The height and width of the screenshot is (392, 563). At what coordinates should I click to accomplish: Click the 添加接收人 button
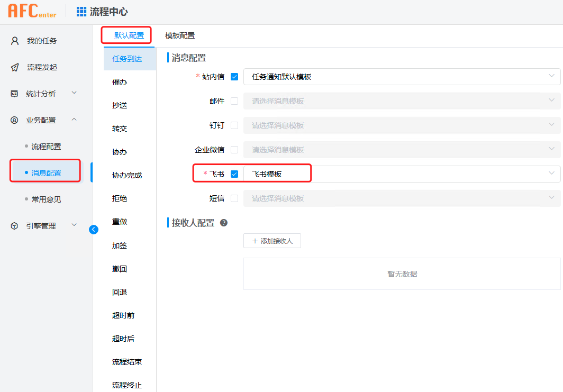pyautogui.click(x=272, y=240)
